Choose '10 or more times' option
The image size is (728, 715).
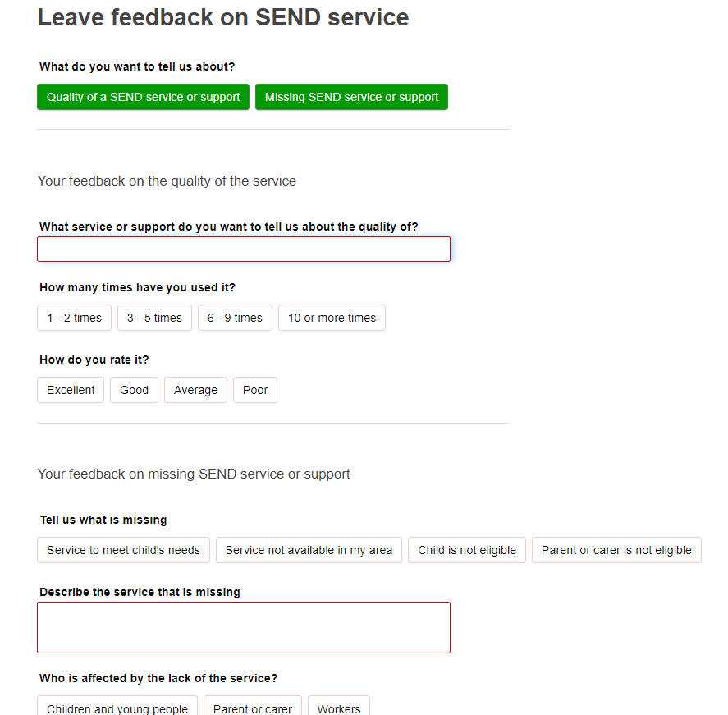(332, 318)
